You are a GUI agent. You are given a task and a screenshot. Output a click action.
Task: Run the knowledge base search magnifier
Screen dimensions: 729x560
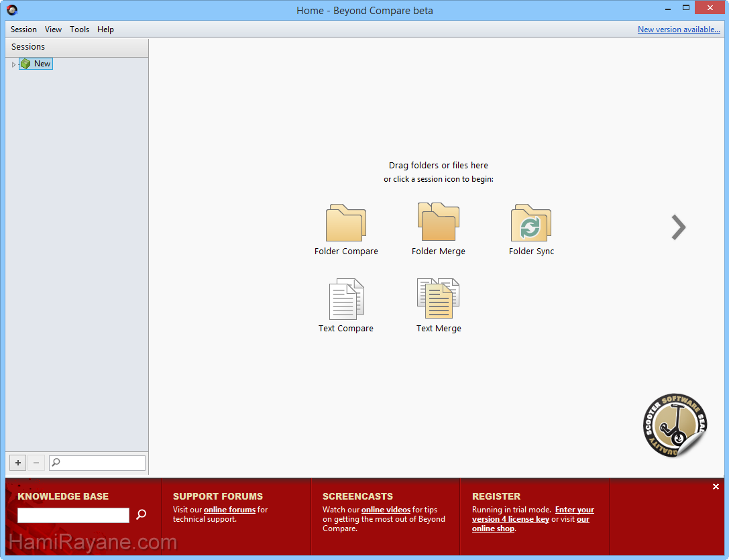[141, 514]
